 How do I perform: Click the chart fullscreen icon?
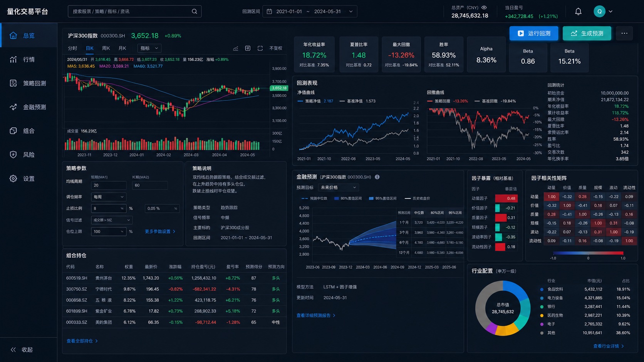pos(260,48)
